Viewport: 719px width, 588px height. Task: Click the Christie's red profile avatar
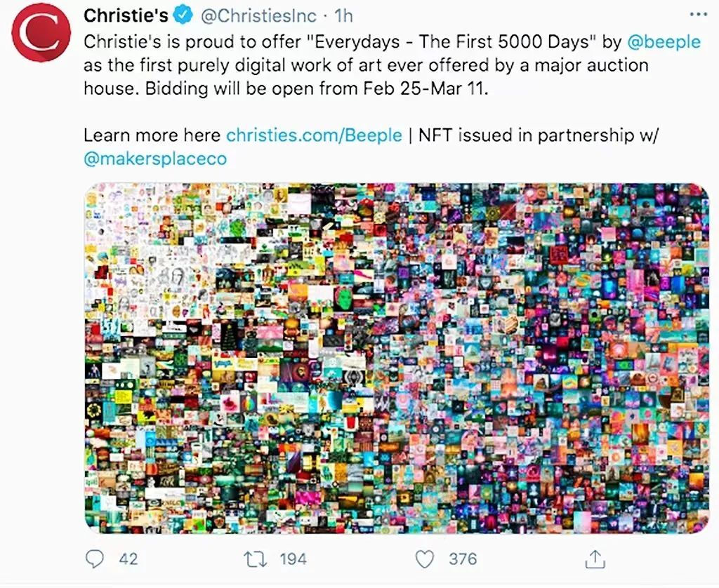pyautogui.click(x=41, y=34)
